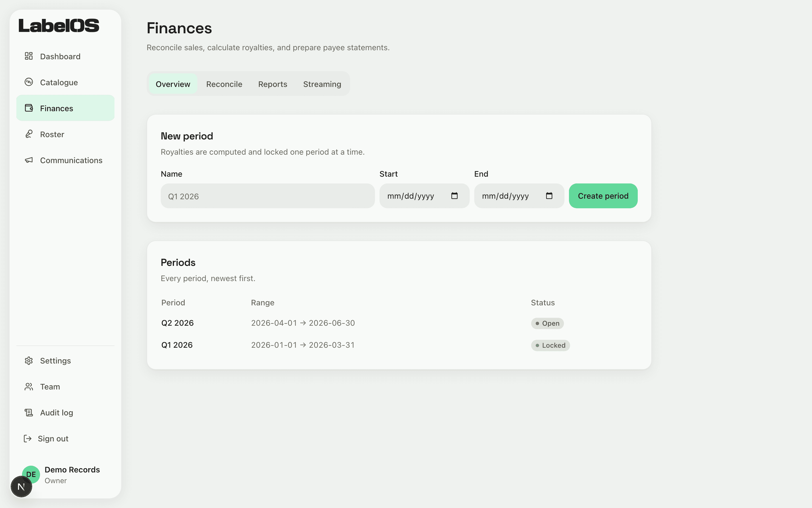Click the Demo Records account name
812x508 pixels.
[72, 469]
